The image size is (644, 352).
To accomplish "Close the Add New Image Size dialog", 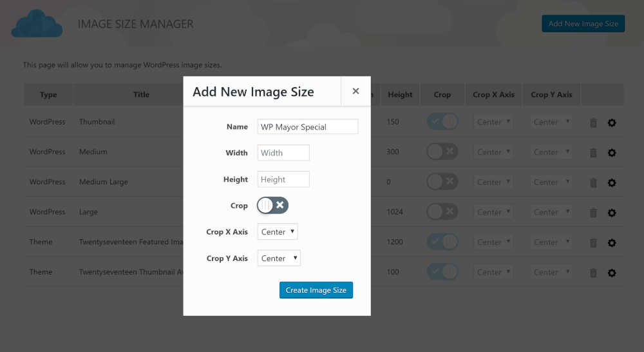I will coord(355,91).
